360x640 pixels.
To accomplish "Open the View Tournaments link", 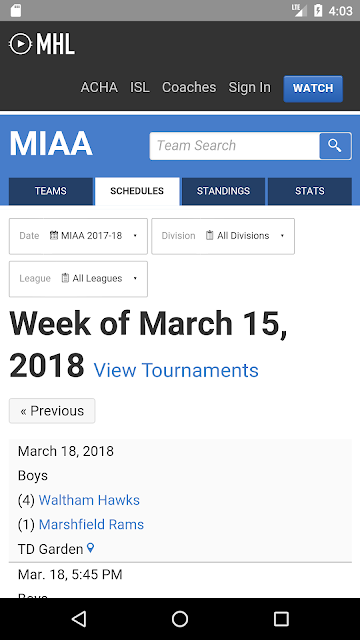I will 176,371.
